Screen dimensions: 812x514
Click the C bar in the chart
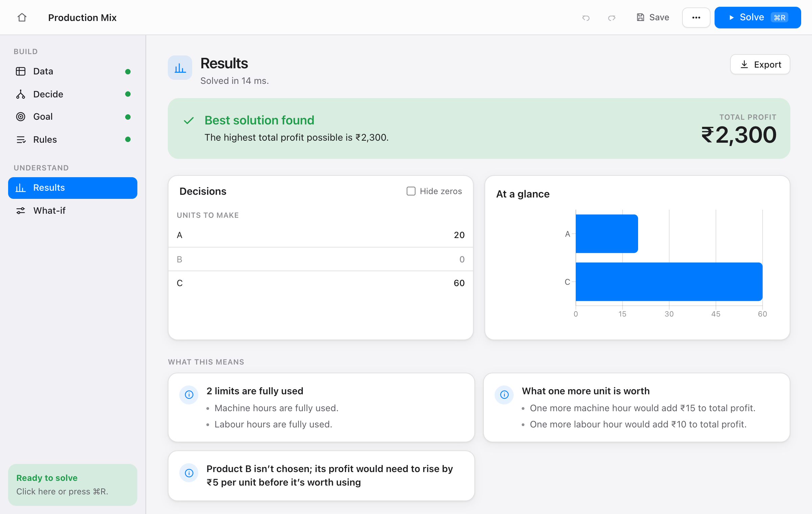669,282
